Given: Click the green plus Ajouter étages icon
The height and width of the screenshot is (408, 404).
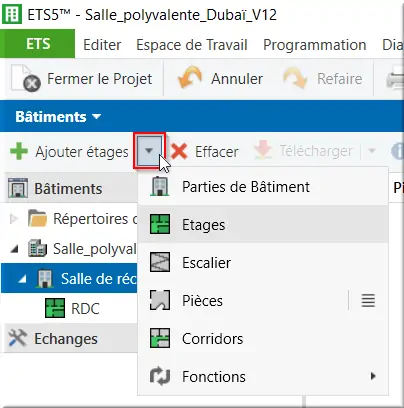Looking at the screenshot, I should (19, 151).
